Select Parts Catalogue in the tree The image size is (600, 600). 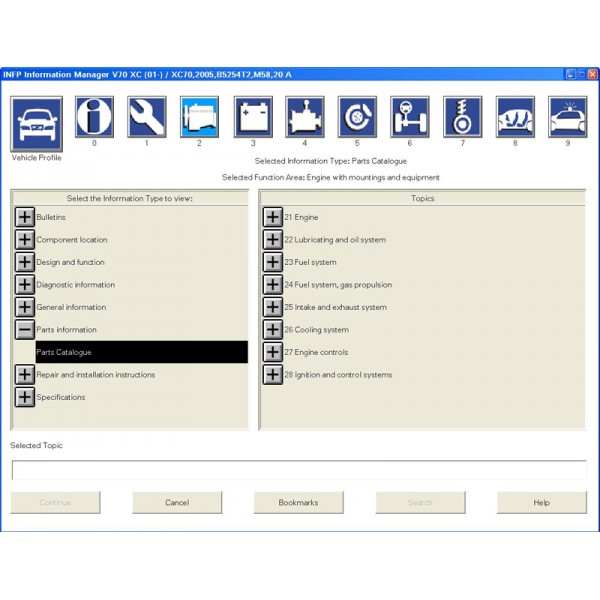pos(64,352)
